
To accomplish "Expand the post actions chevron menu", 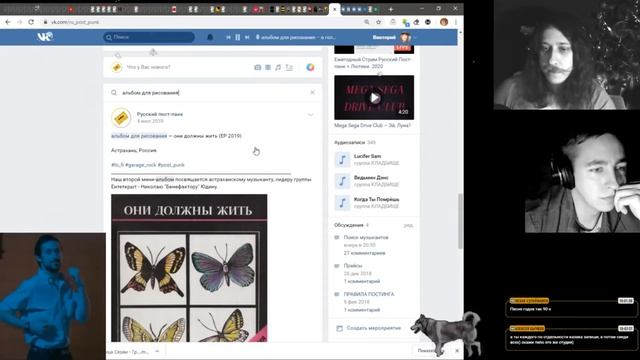I will [x=311, y=115].
